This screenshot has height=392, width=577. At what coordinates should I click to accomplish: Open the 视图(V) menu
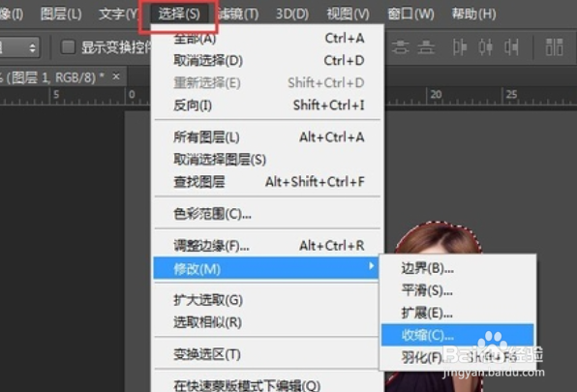(349, 15)
